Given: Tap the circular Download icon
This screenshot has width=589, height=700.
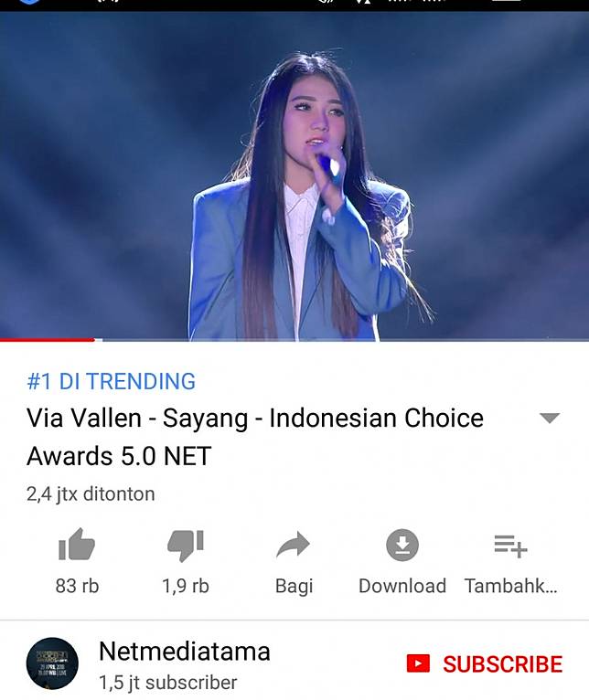Looking at the screenshot, I should pos(402,545).
